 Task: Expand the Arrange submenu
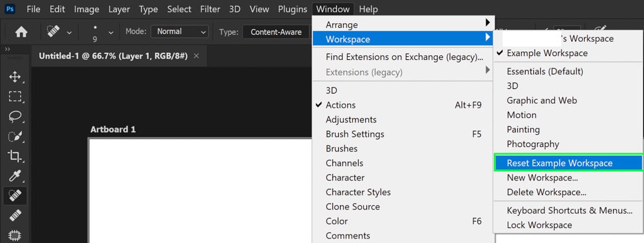[x=403, y=24]
